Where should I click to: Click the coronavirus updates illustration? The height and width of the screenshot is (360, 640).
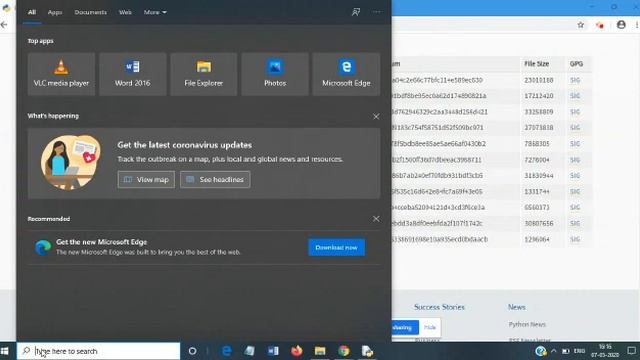70,162
